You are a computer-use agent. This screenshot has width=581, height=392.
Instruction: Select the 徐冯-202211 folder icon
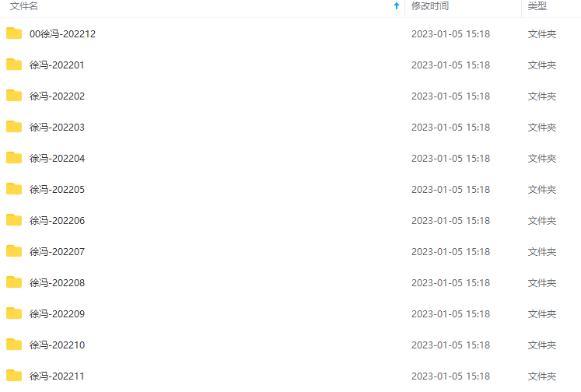tap(14, 376)
